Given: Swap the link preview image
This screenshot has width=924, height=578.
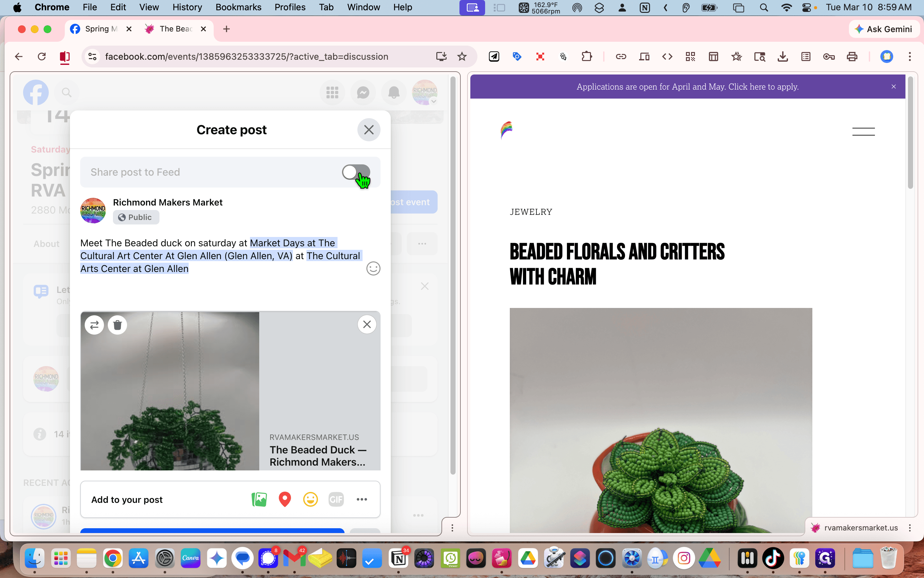Looking at the screenshot, I should click(94, 325).
